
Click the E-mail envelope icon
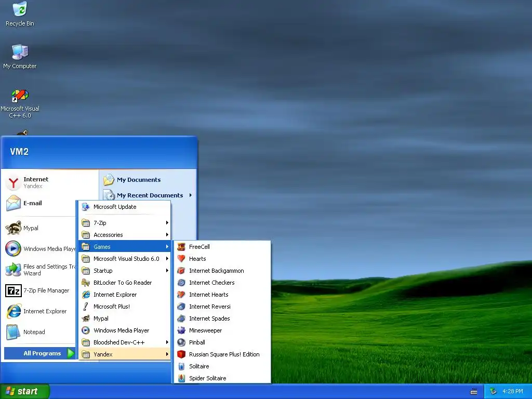tap(13, 203)
